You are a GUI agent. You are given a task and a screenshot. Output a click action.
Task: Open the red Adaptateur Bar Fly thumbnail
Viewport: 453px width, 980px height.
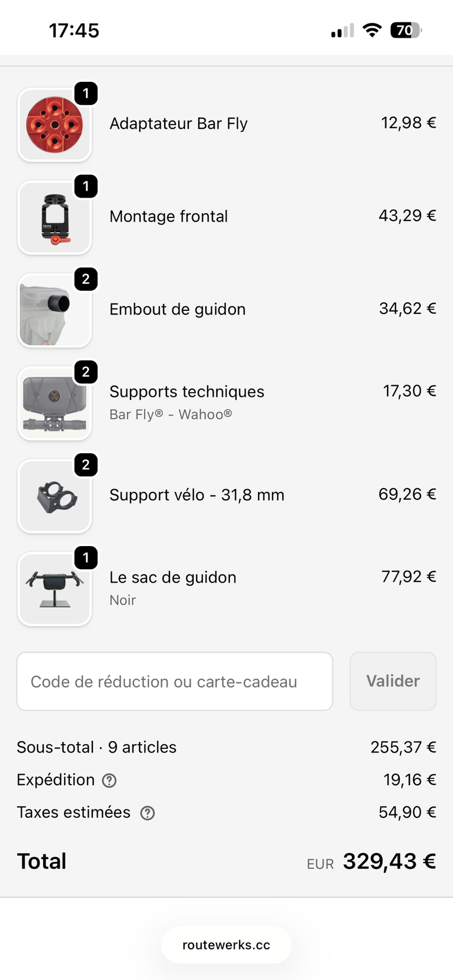tap(55, 125)
